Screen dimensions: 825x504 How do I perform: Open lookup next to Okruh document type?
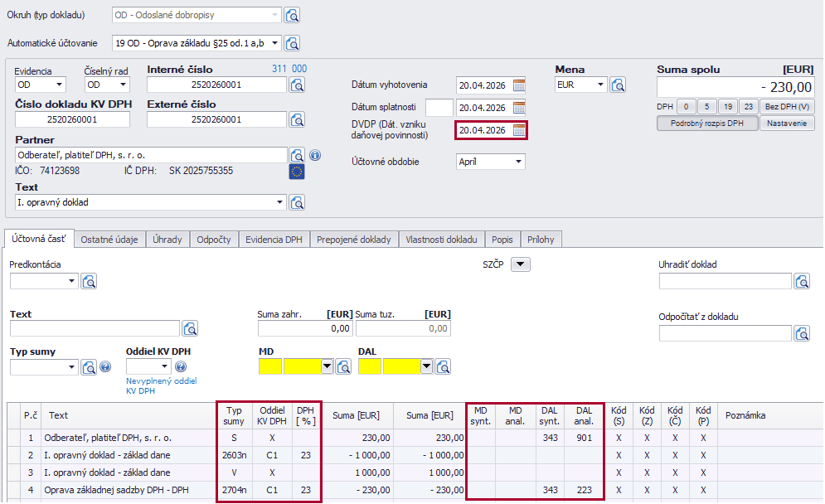(x=293, y=16)
